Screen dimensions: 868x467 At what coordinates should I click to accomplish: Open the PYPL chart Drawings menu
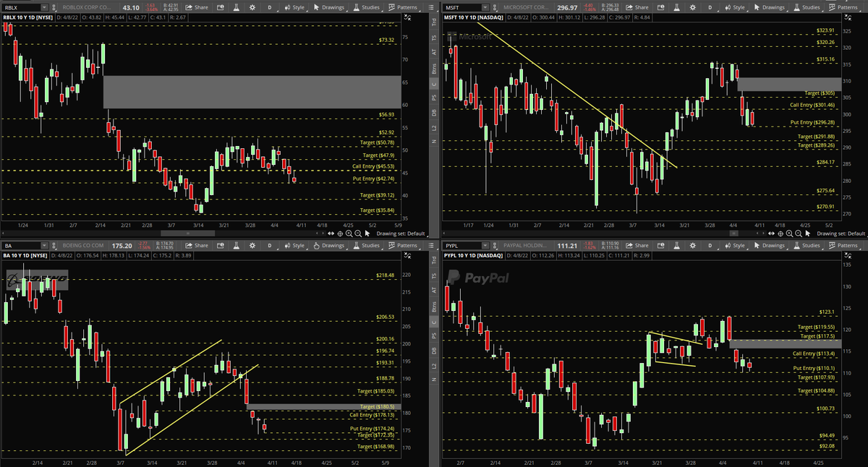point(770,245)
